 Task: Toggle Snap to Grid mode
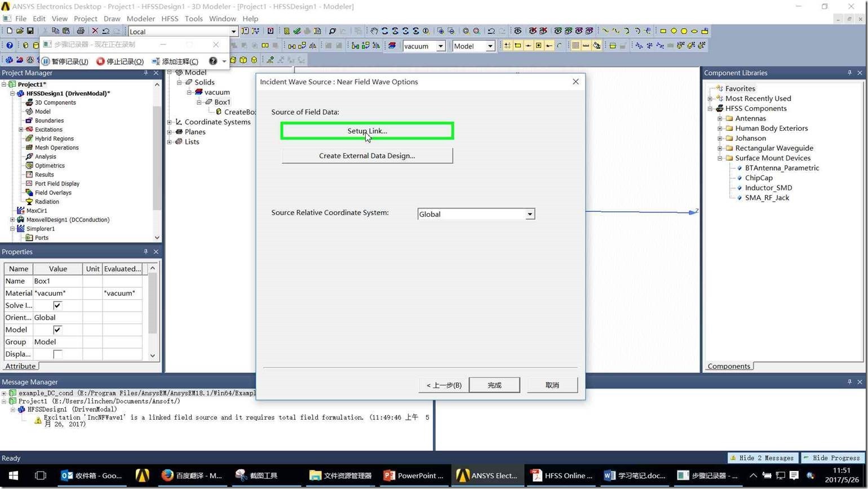(507, 46)
